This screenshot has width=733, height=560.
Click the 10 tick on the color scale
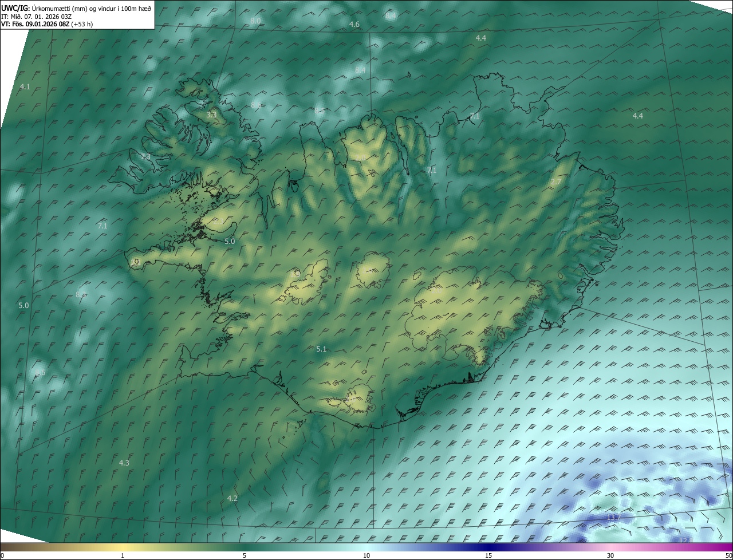366,555
